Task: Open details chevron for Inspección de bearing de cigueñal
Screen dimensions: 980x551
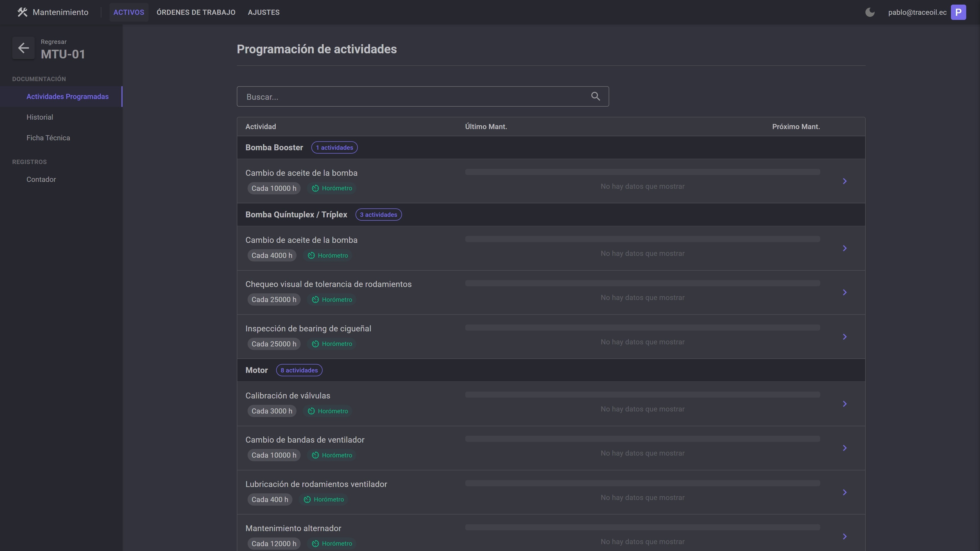Action: [x=844, y=337]
